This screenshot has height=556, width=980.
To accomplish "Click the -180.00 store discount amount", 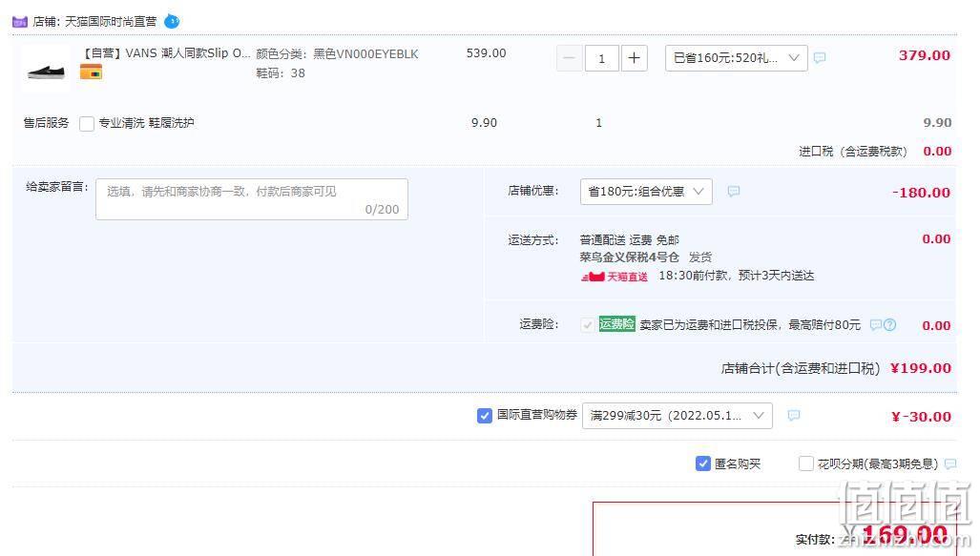I will click(921, 193).
